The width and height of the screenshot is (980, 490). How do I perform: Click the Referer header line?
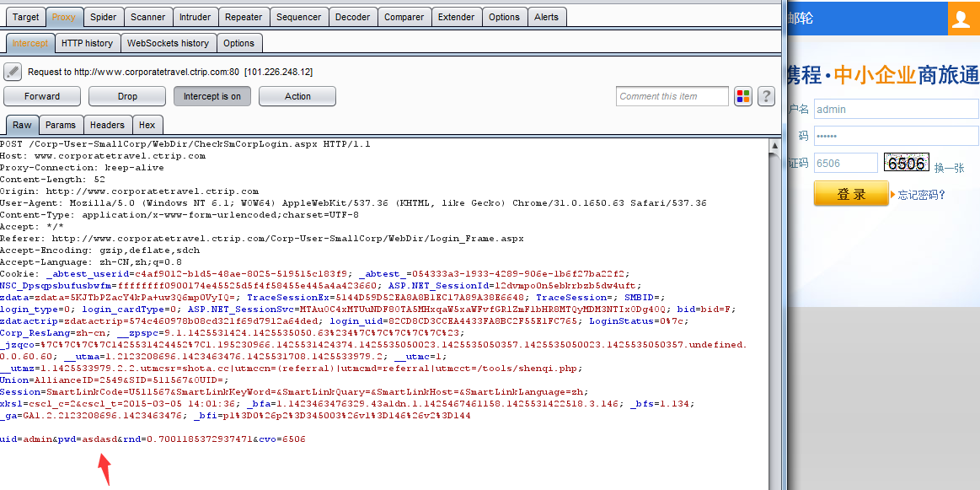[262, 239]
